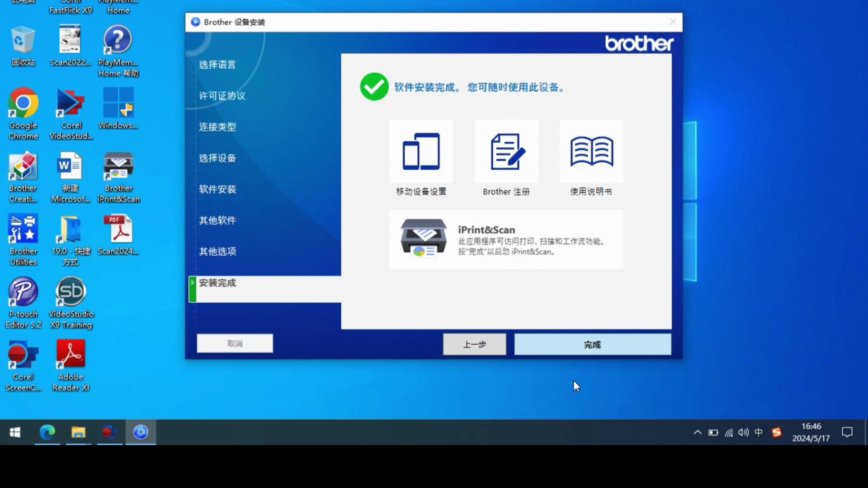Screen dimensions: 868x488
Task: Open File Explorer from taskbar
Action: pyautogui.click(x=78, y=432)
